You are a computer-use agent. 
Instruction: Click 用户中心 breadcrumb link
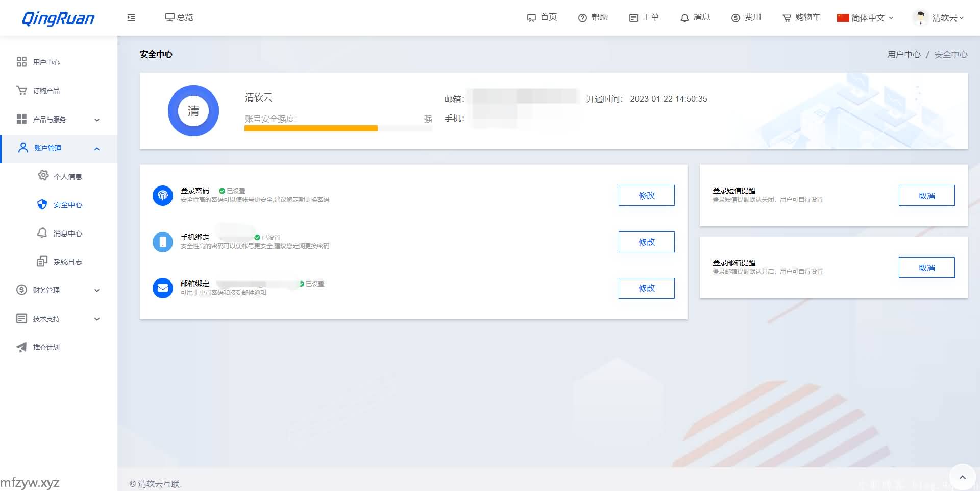tap(903, 55)
